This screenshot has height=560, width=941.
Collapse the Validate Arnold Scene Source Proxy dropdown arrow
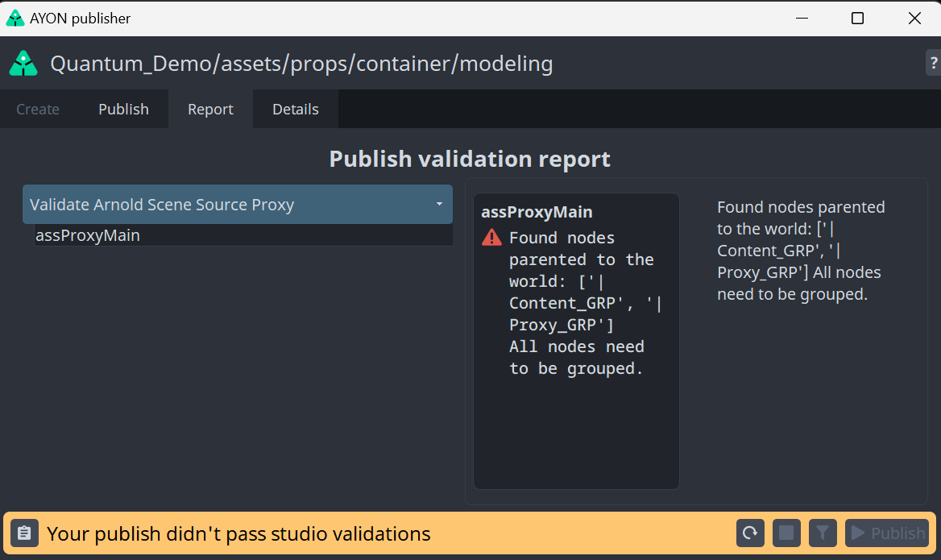click(439, 204)
